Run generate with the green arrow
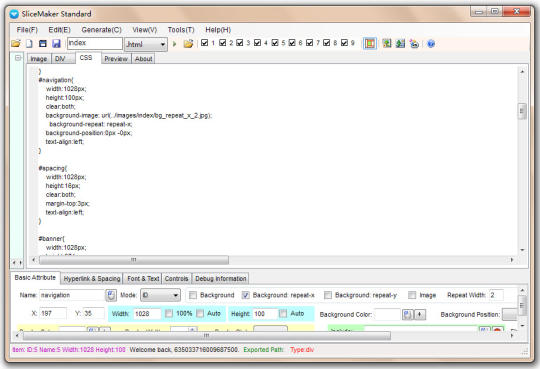The width and height of the screenshot is (540, 369). point(175,44)
